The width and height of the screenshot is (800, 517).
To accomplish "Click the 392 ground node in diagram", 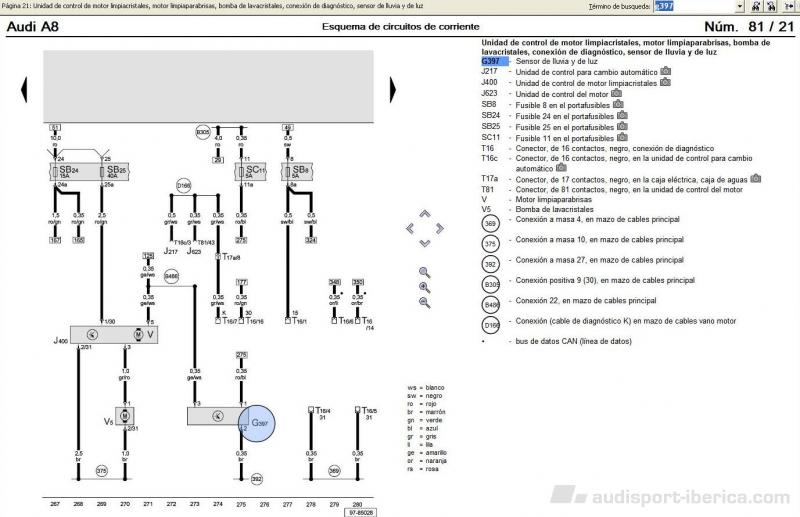I will click(x=257, y=479).
